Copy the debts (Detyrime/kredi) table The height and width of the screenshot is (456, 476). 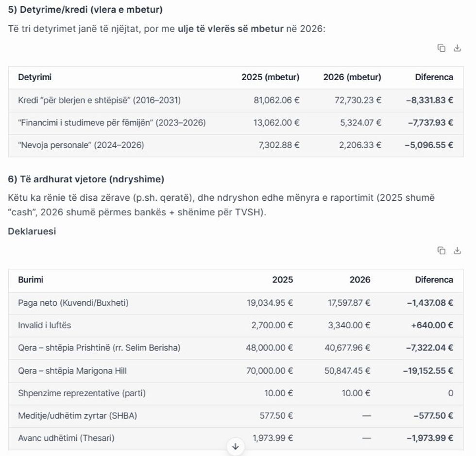441,48
